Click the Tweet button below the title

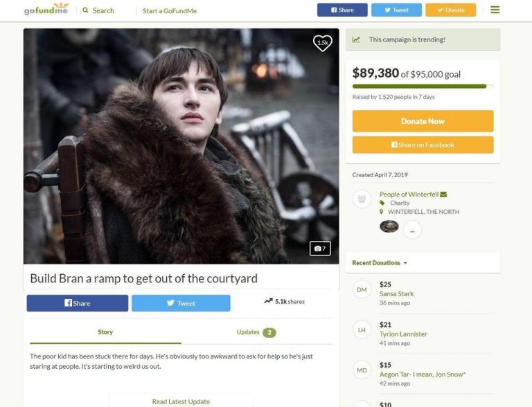(181, 303)
